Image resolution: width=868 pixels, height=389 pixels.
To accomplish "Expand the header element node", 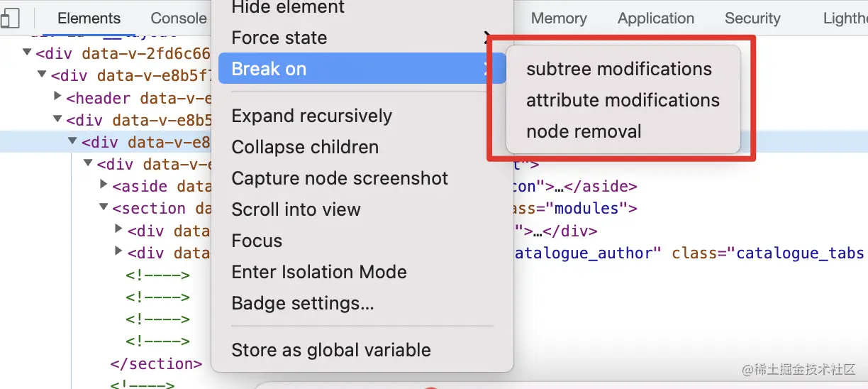I will (58, 97).
